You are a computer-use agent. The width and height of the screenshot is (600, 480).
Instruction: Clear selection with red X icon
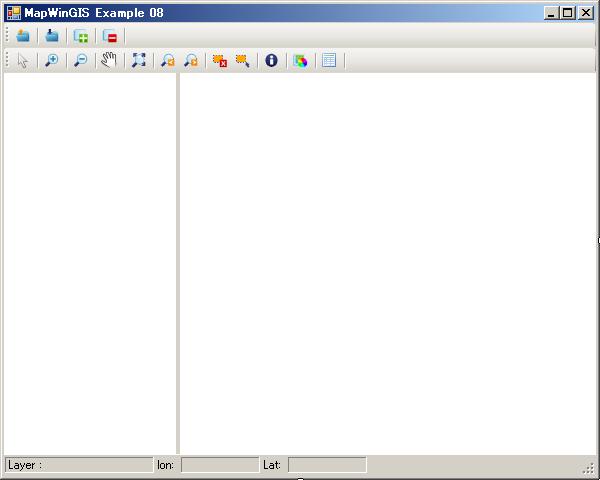pos(220,60)
